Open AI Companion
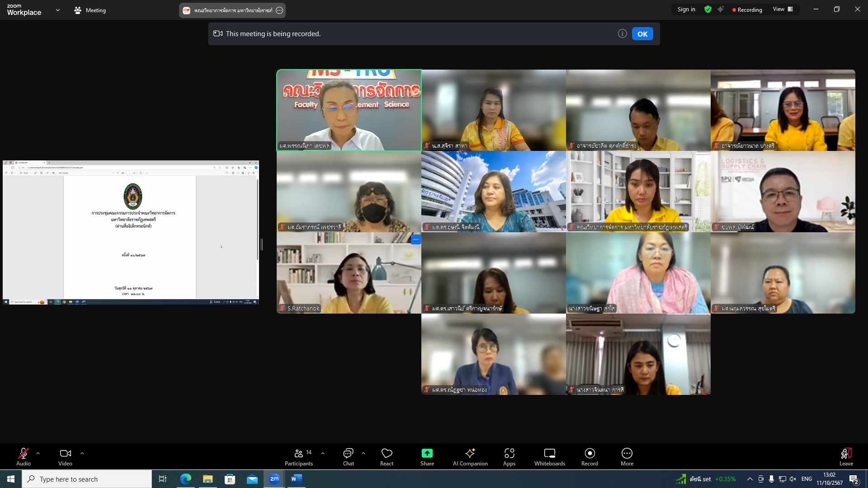868x488 pixels. pyautogui.click(x=470, y=456)
